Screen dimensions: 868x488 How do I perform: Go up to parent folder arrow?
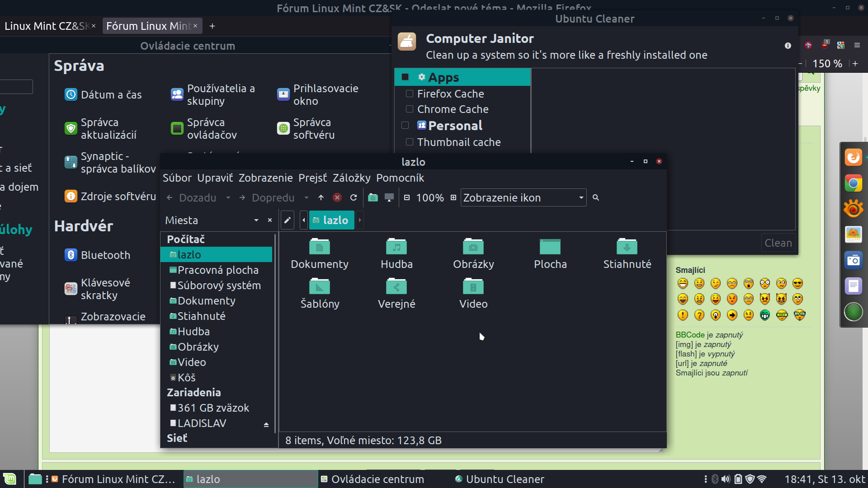pyautogui.click(x=321, y=197)
